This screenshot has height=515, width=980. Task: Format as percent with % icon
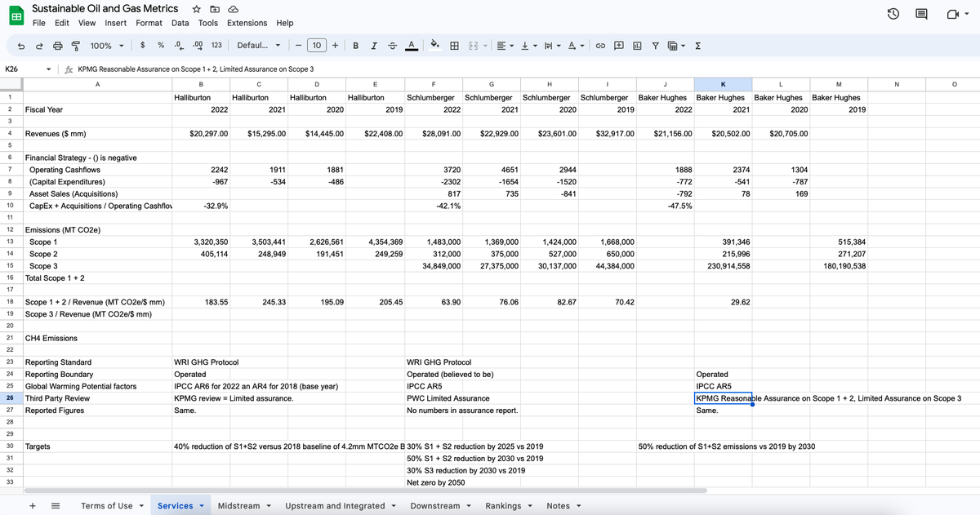(x=161, y=47)
